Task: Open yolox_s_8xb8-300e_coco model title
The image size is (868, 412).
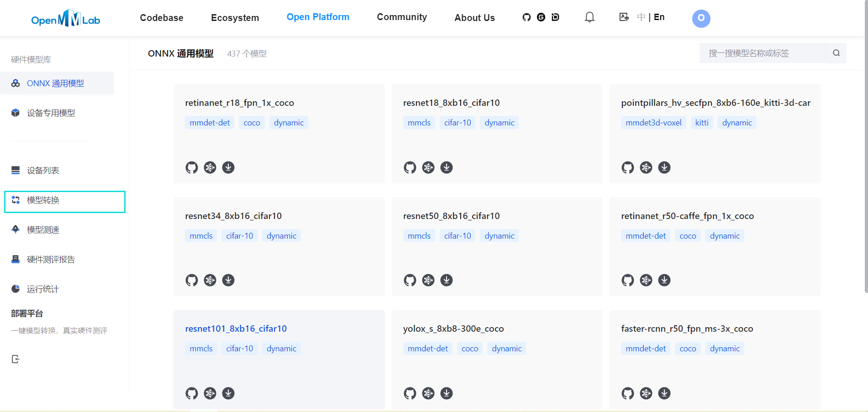Action: coord(453,329)
